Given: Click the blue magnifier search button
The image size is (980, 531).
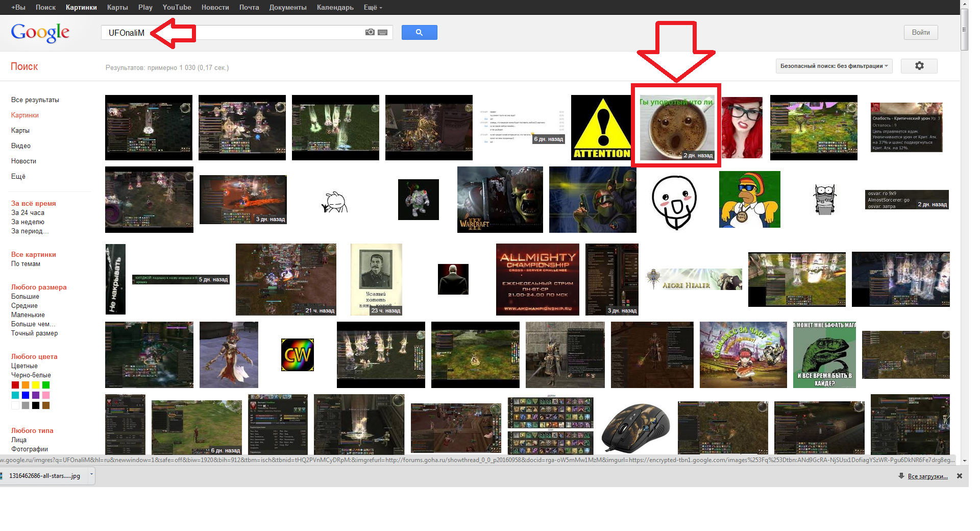Looking at the screenshot, I should coord(419,32).
